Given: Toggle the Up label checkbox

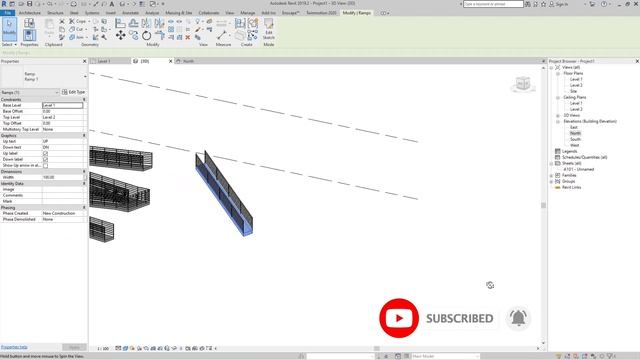Looking at the screenshot, I should pyautogui.click(x=45, y=153).
